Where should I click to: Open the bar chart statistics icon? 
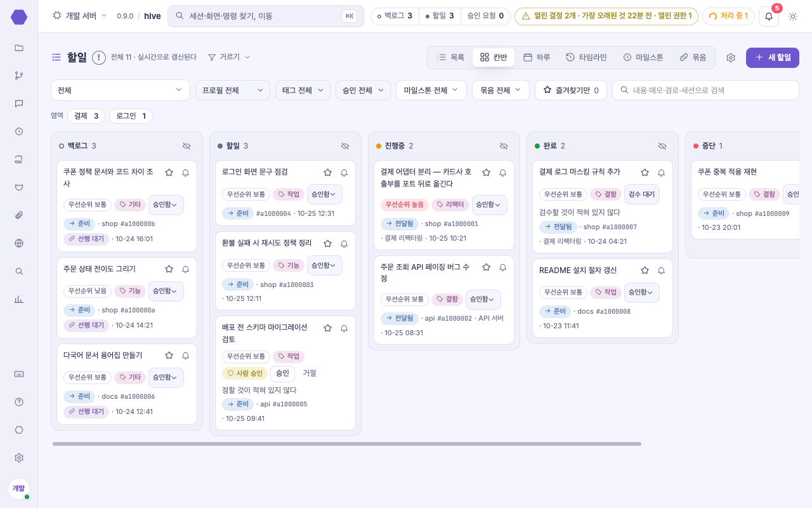click(19, 299)
